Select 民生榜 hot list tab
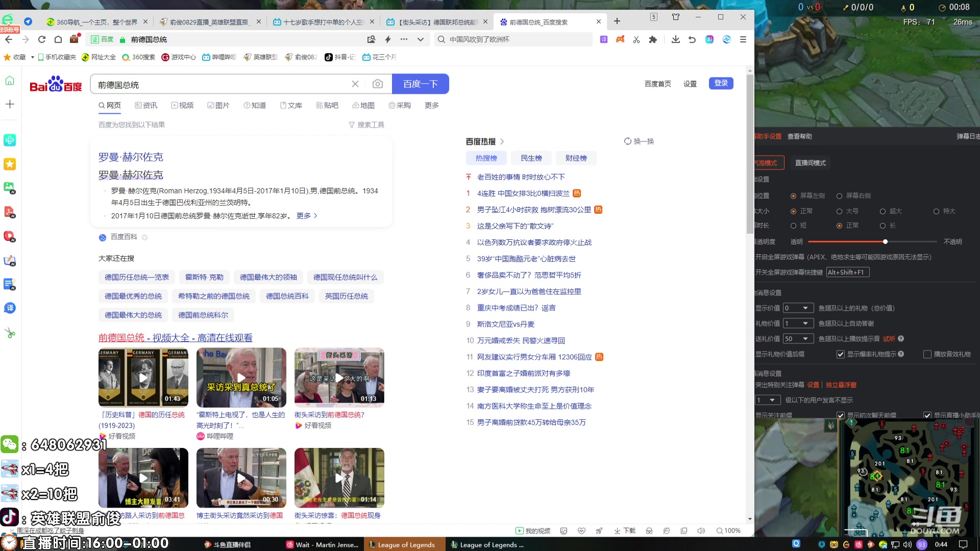 pyautogui.click(x=531, y=158)
